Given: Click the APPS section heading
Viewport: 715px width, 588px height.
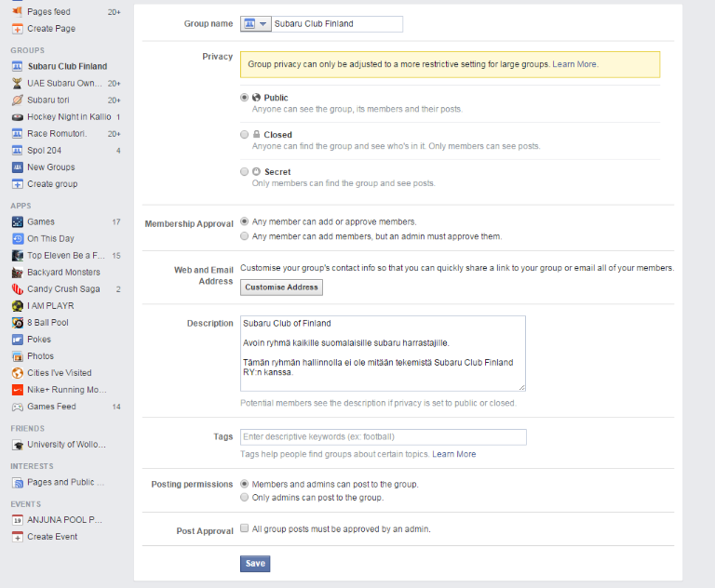Looking at the screenshot, I should tap(21, 206).
